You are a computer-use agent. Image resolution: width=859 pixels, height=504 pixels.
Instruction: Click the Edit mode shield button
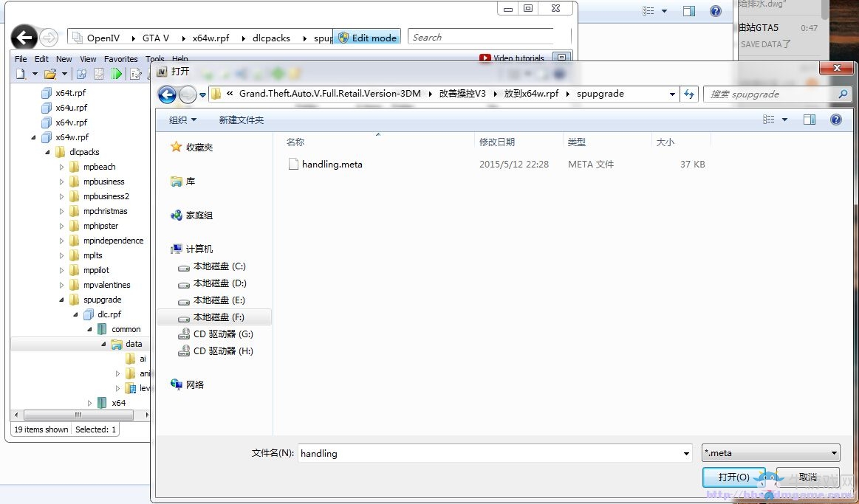367,38
